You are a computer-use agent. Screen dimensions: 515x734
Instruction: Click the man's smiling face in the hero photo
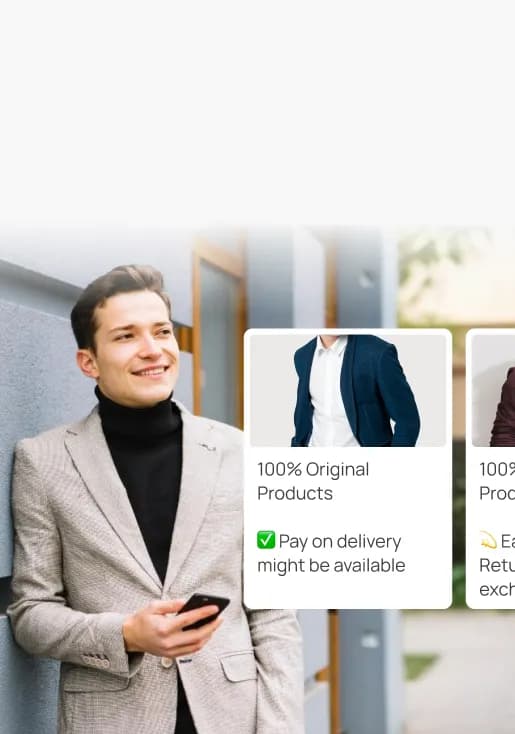tap(138, 346)
